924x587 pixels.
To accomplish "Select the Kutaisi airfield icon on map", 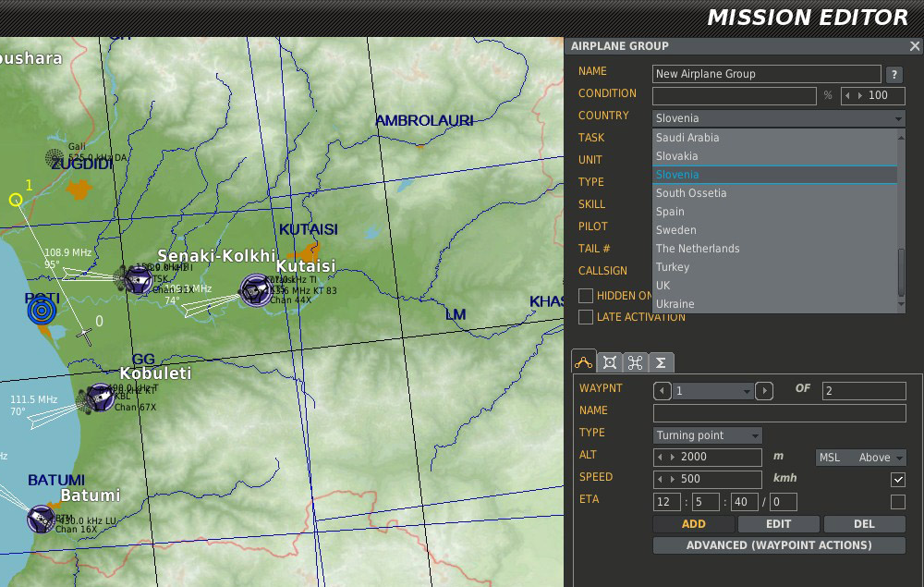I will [255, 289].
